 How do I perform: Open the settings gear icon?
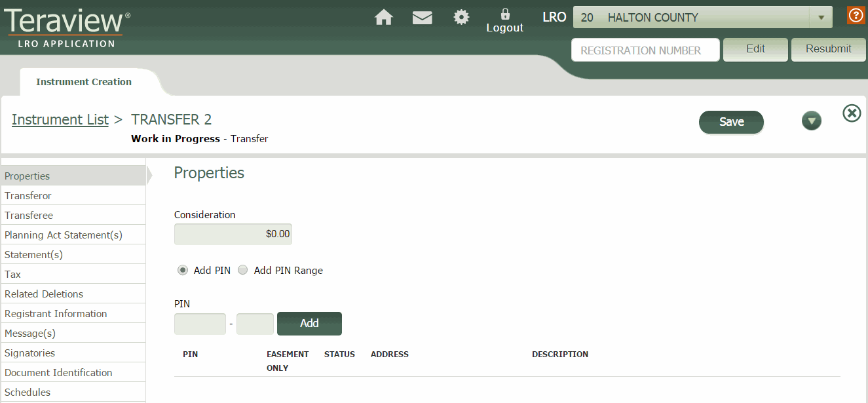[x=461, y=18]
